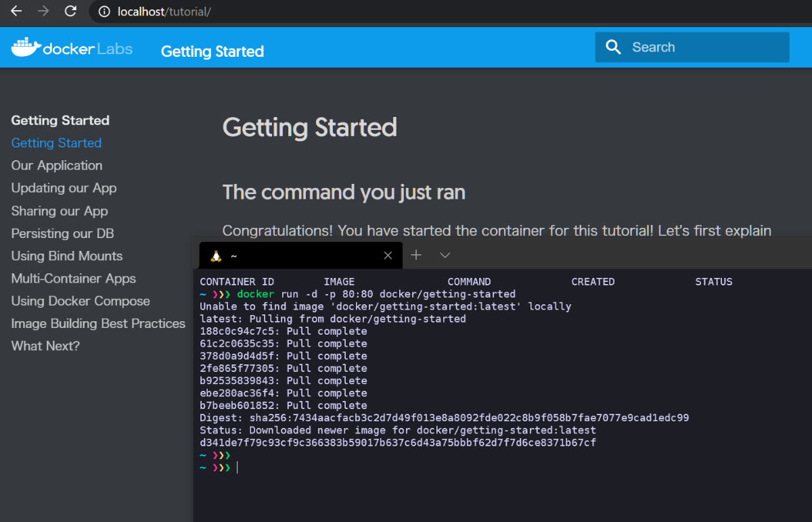The width and height of the screenshot is (812, 522).
Task: Open the Using Bind Mounts page
Action: (x=67, y=256)
